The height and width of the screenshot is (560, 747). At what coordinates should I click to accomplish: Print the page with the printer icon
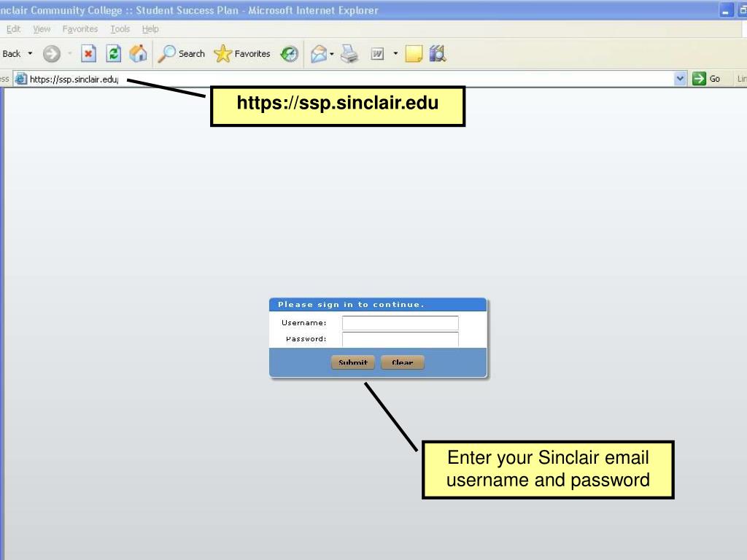[x=349, y=54]
